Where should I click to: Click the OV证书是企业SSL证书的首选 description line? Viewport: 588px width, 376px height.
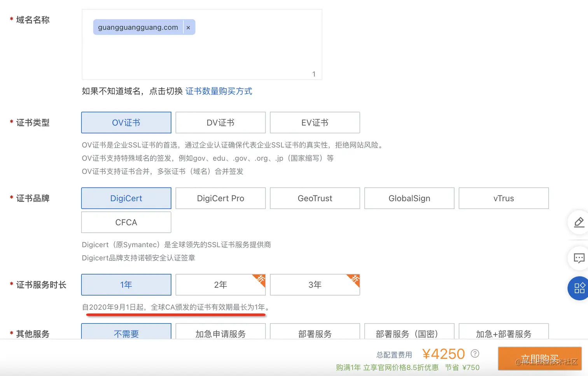click(234, 145)
